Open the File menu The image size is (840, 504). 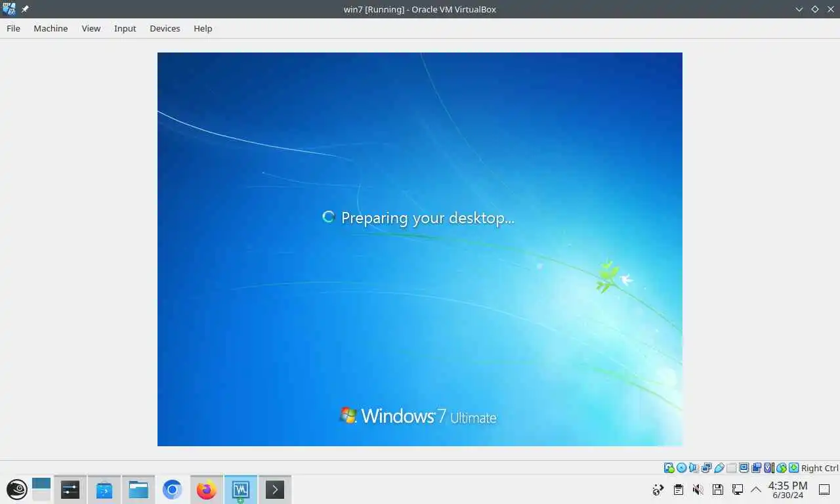[13, 28]
